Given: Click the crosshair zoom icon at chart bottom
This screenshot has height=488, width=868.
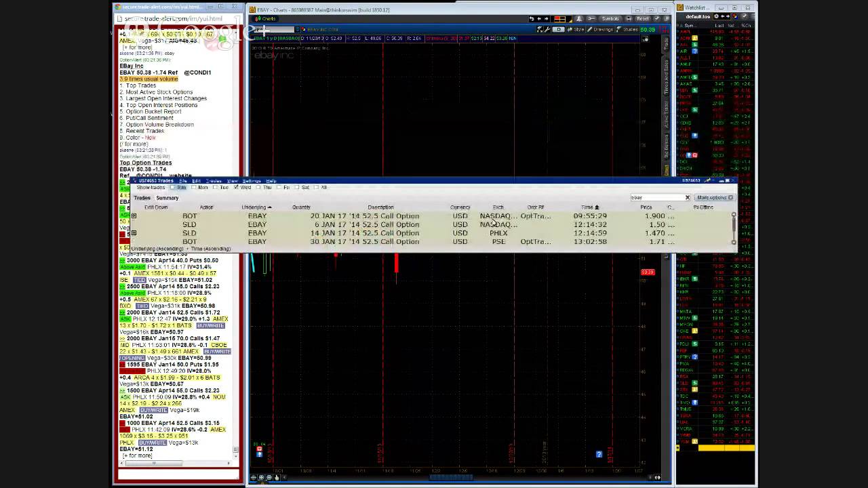Looking at the screenshot, I should [253, 477].
